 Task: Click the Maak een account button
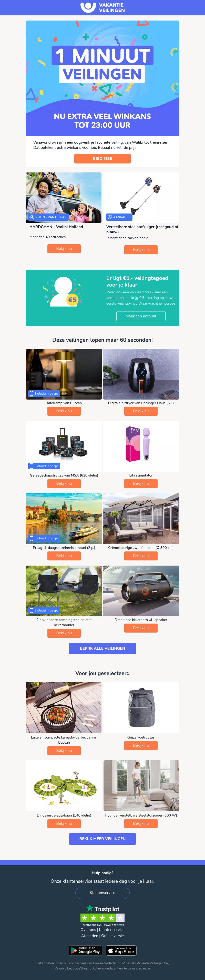[x=141, y=316]
